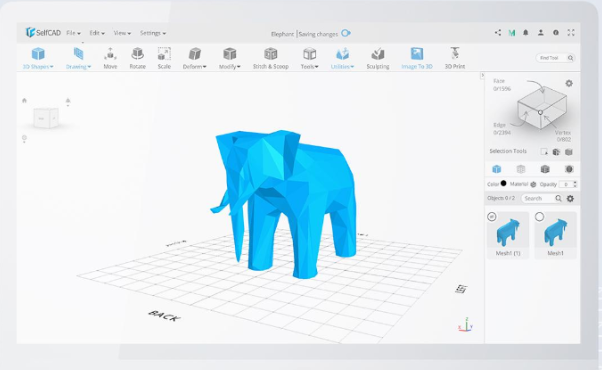The image size is (602, 370).
Task: Toggle selection circle of Mesh1 (1)
Action: pyautogui.click(x=491, y=217)
